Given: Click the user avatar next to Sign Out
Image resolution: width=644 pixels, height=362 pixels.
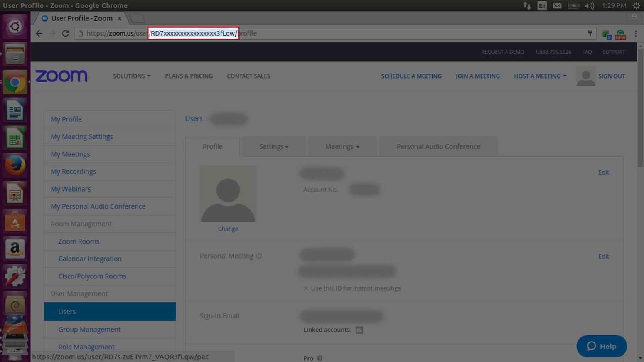Looking at the screenshot, I should point(586,76).
